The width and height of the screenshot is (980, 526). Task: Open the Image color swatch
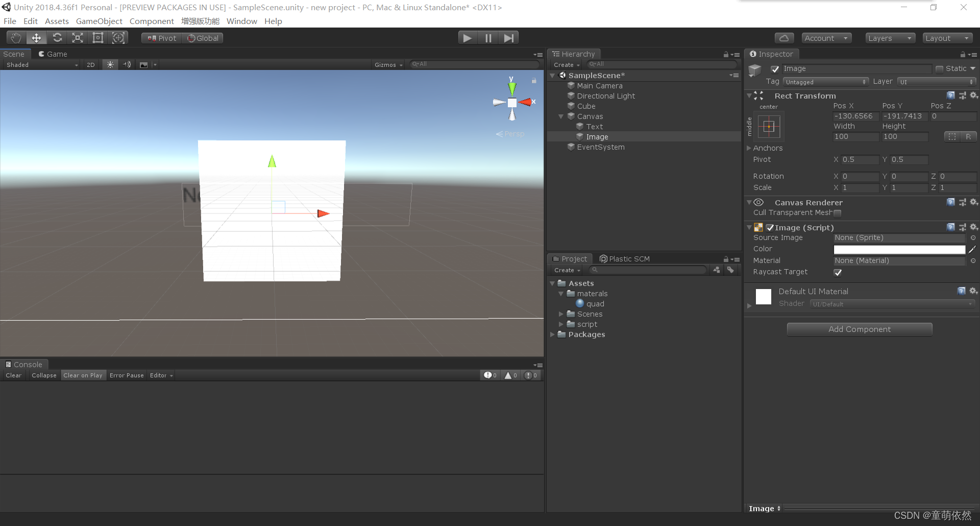tap(899, 249)
